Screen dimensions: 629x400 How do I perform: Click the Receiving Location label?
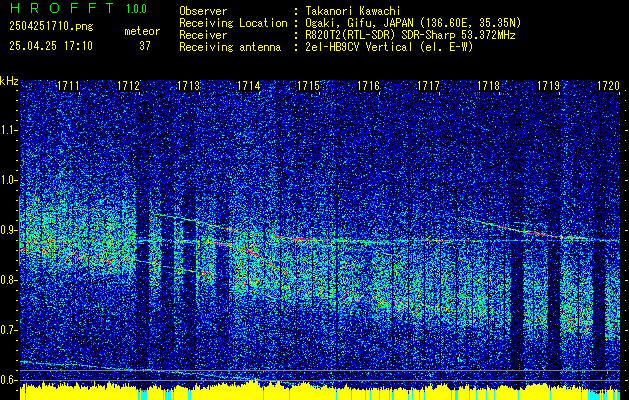click(233, 23)
